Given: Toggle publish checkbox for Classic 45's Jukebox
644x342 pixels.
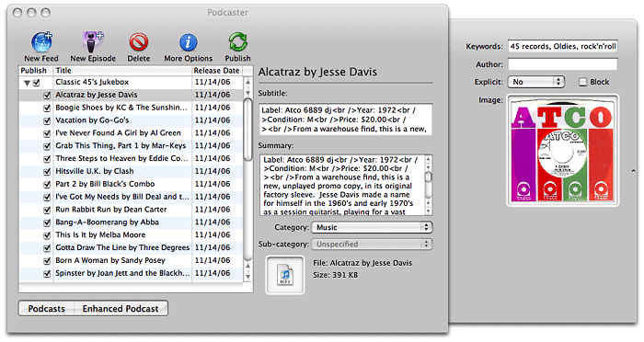Looking at the screenshot, I should point(37,83).
